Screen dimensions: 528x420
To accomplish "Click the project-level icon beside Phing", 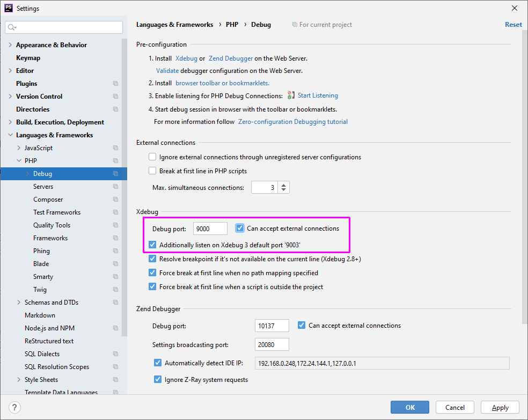I will [115, 250].
